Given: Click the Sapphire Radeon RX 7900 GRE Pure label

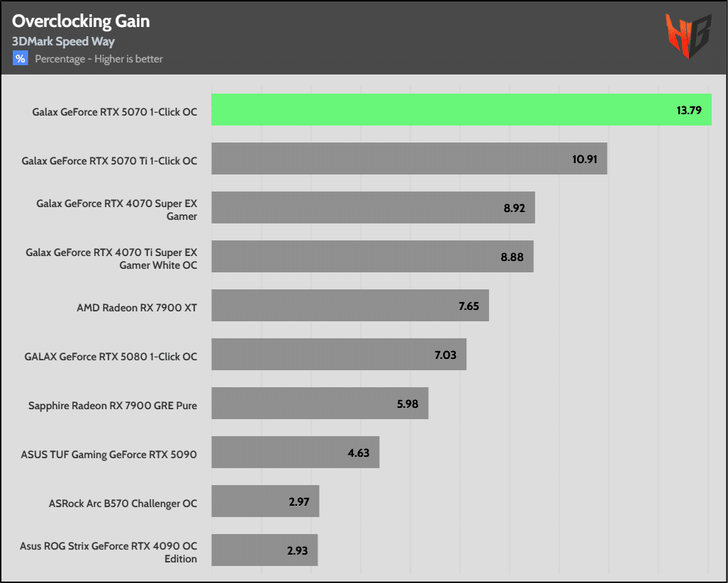Looking at the screenshot, I should click(113, 406).
